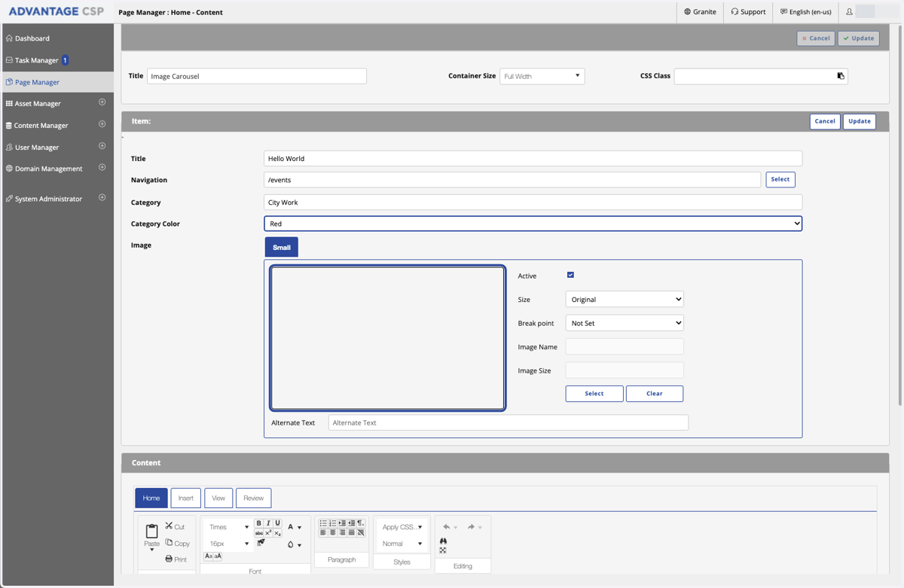
Task: Click the Print icon in editor
Action: point(176,559)
